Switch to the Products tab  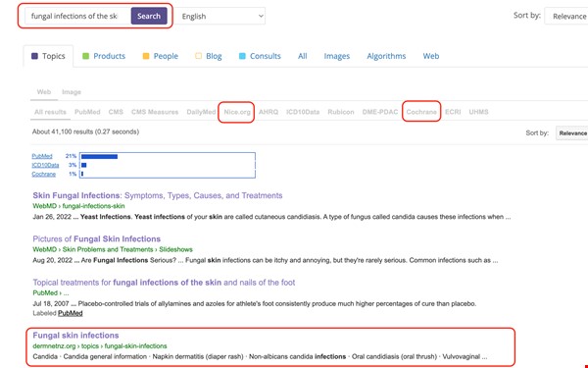coord(104,56)
